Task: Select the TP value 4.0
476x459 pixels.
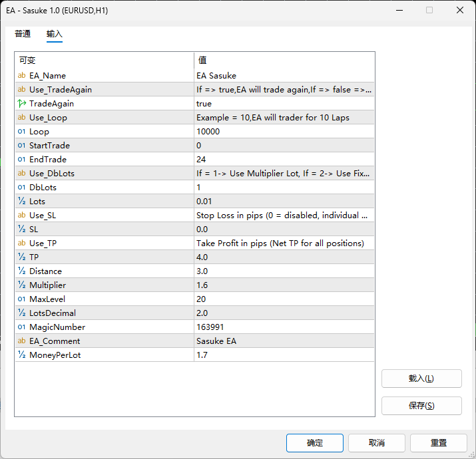Action: pos(202,257)
